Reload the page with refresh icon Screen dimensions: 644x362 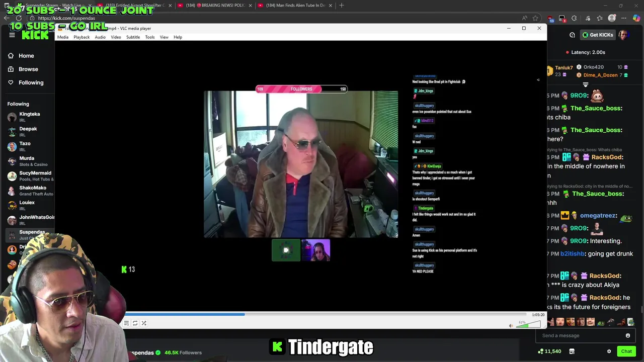(19, 18)
